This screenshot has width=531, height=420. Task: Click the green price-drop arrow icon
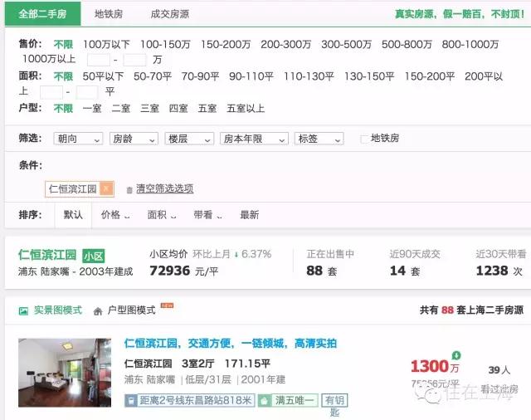coord(456,355)
